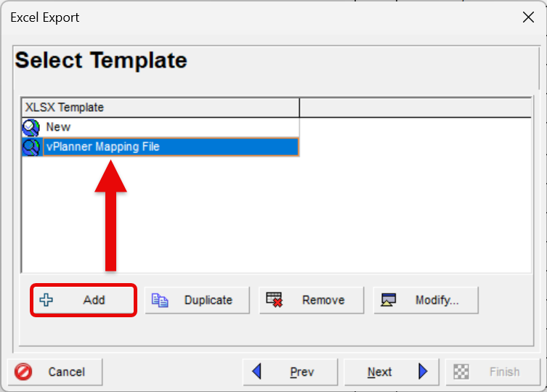Click the plus icon on Add button
This screenshot has width=547, height=392.
(x=46, y=300)
